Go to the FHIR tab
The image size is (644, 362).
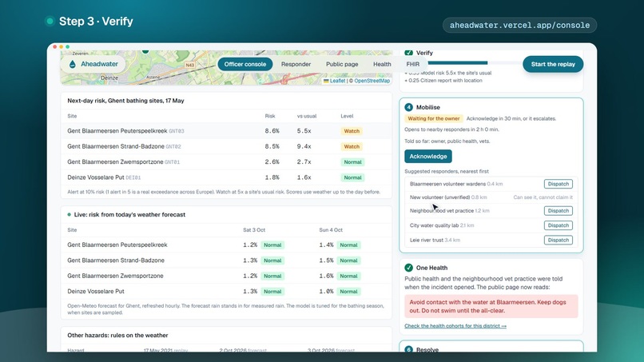pyautogui.click(x=413, y=64)
